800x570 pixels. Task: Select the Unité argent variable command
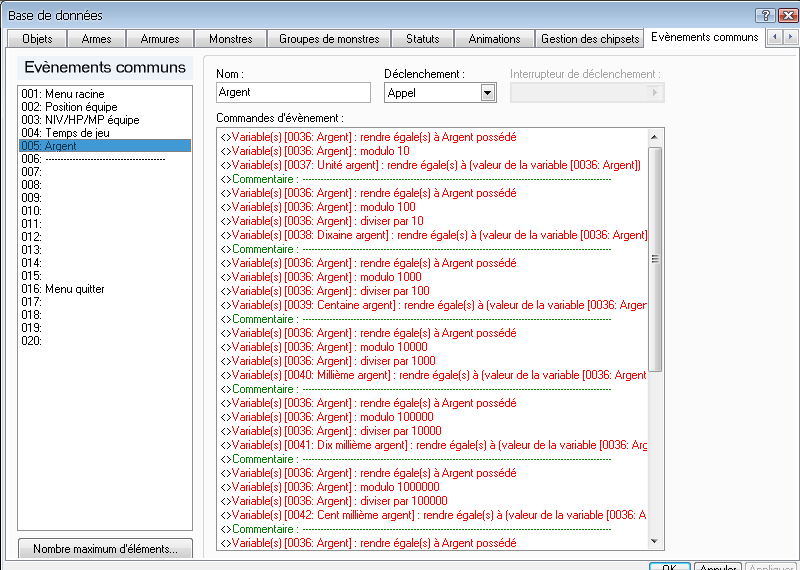(431, 165)
